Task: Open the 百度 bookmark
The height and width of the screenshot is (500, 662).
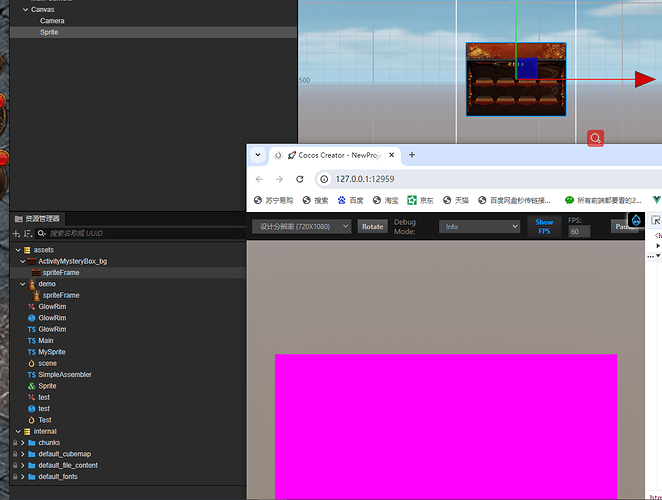Action: (350, 200)
